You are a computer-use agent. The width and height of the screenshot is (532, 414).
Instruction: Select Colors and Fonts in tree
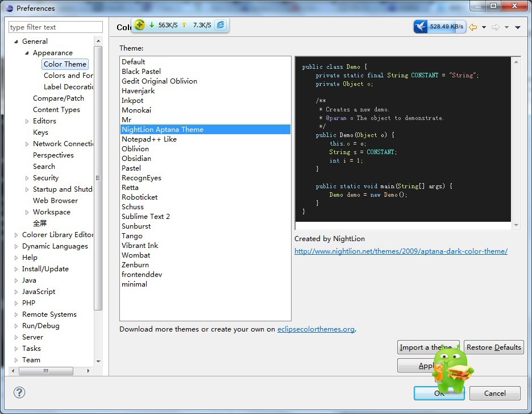point(68,76)
